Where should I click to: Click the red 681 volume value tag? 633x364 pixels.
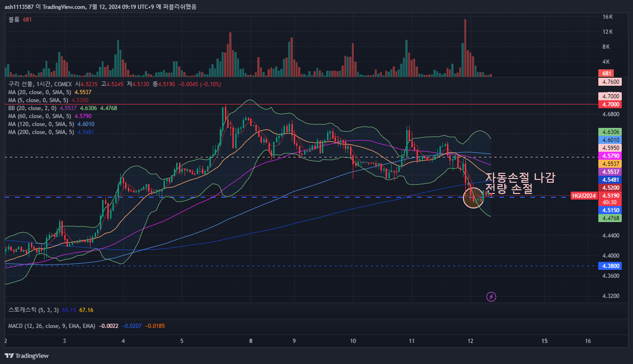(x=606, y=74)
